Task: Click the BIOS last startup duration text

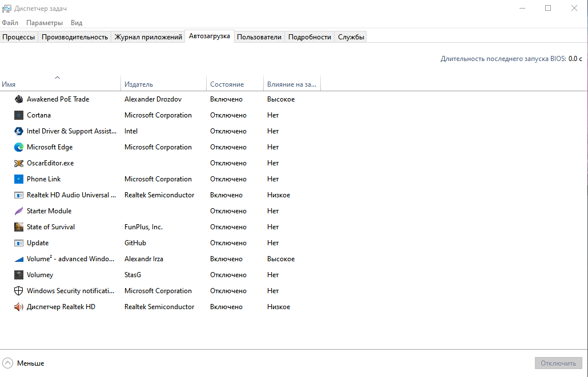Action: (x=511, y=59)
